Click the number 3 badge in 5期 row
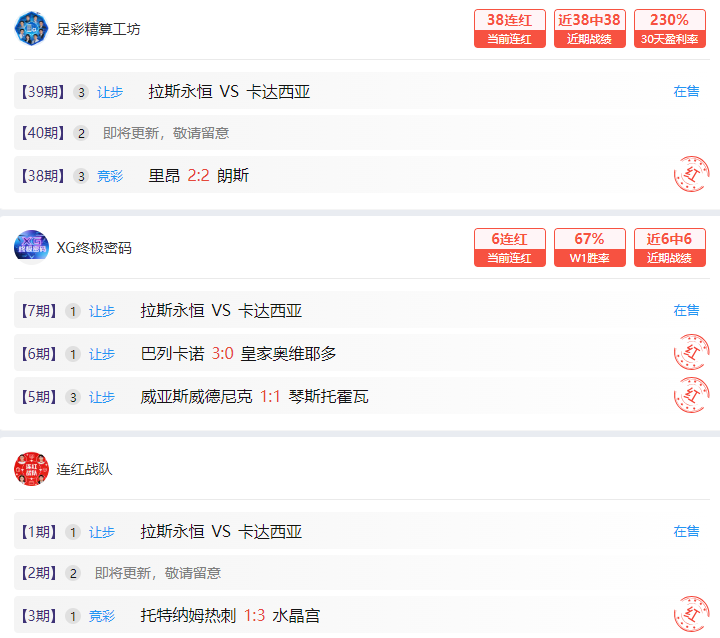 [73, 397]
